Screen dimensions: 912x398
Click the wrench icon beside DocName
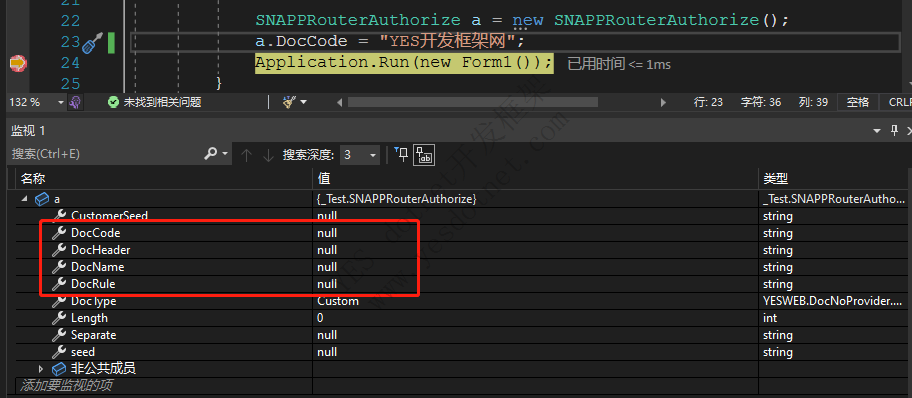pyautogui.click(x=59, y=267)
